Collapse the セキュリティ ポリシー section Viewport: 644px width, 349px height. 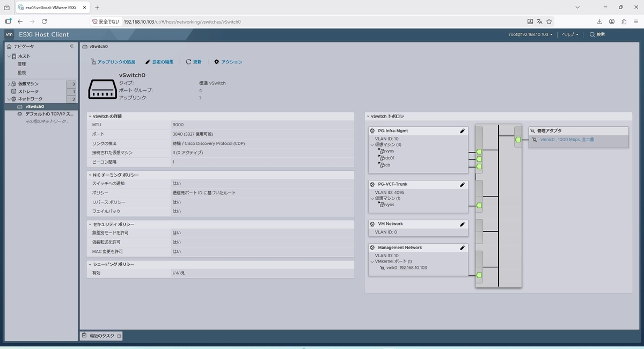(90, 224)
